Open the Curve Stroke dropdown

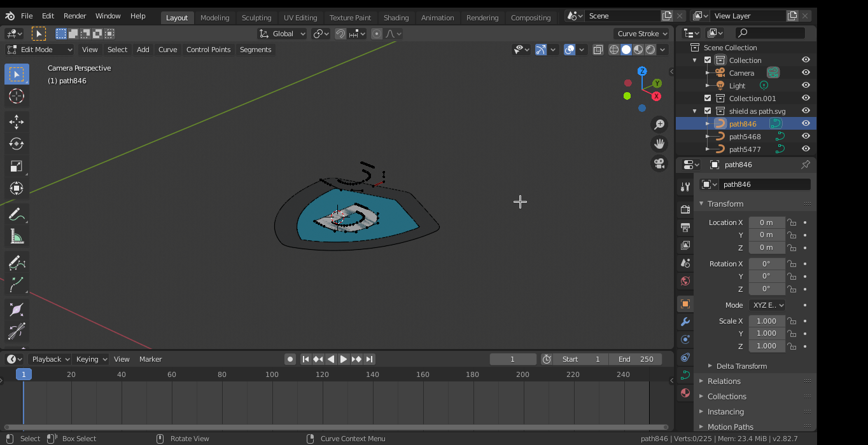point(641,33)
